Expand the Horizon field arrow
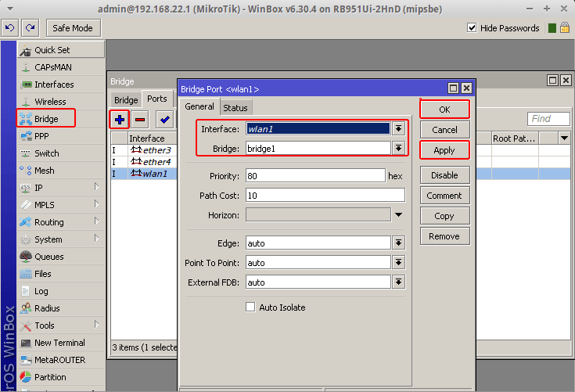Image resolution: width=575 pixels, height=392 pixels. pyautogui.click(x=399, y=215)
